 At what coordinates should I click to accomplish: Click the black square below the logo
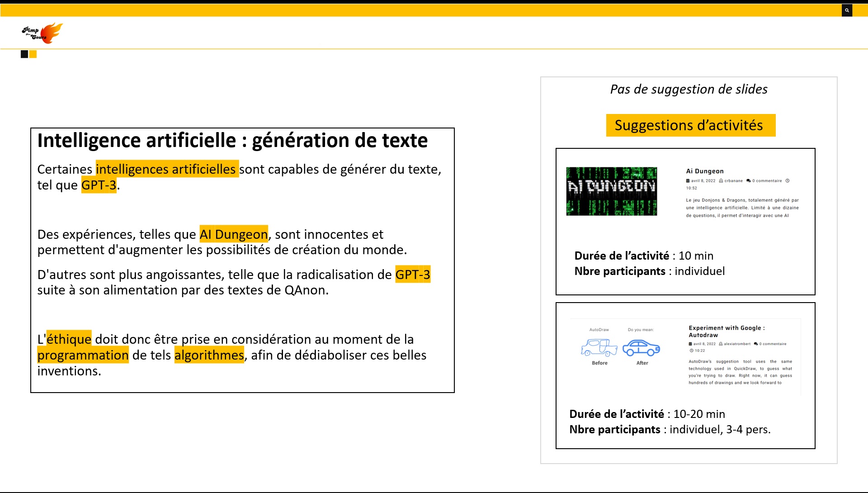click(x=24, y=54)
